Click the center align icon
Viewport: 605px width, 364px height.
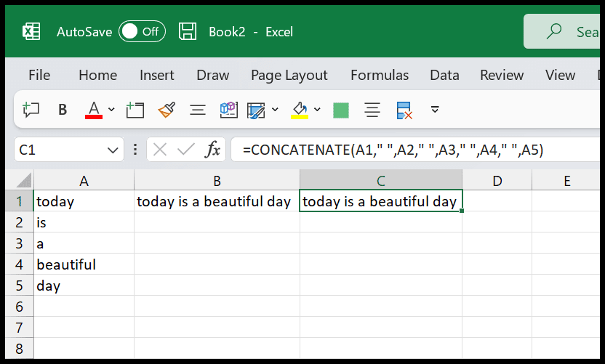pyautogui.click(x=372, y=110)
